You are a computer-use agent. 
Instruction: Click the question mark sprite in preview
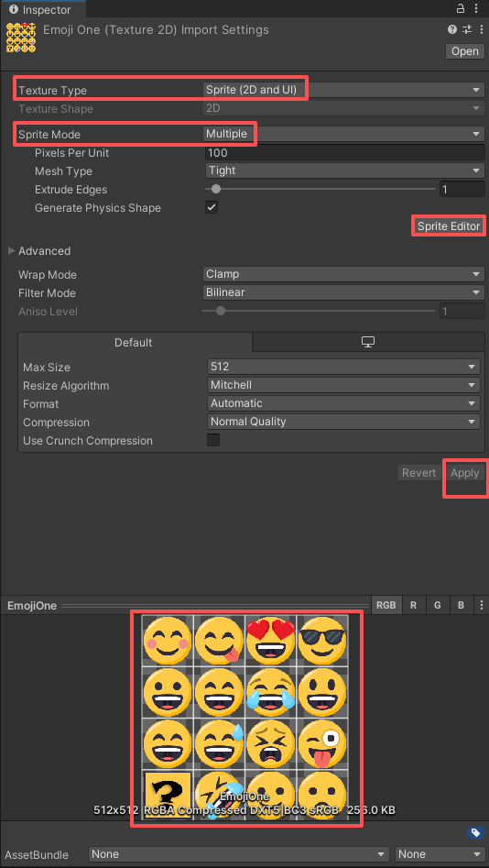click(x=168, y=795)
